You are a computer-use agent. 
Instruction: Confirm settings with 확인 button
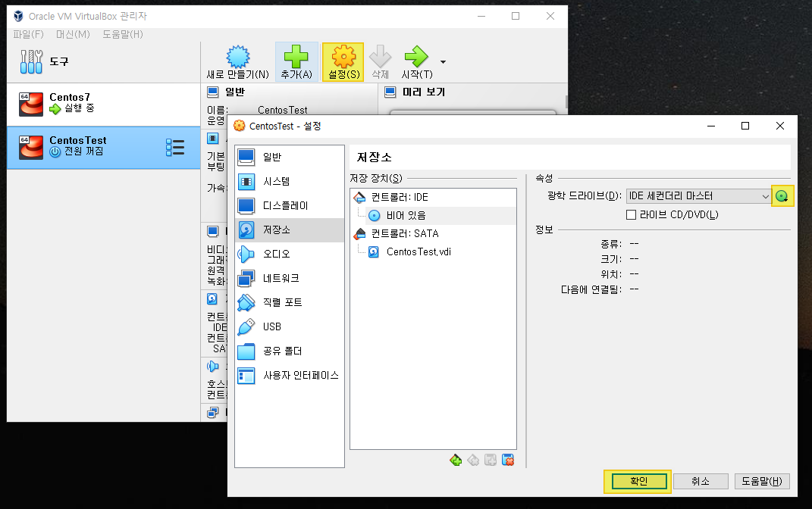pos(639,481)
